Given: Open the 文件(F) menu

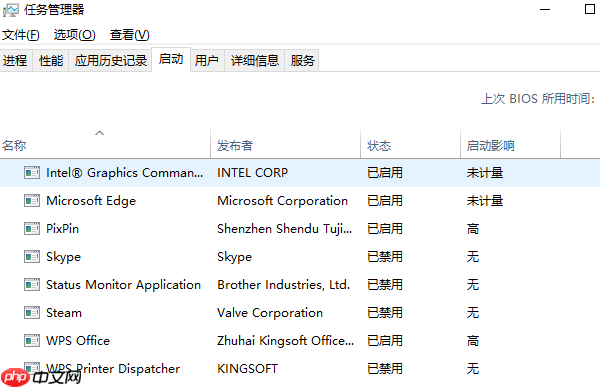Looking at the screenshot, I should coord(21,35).
